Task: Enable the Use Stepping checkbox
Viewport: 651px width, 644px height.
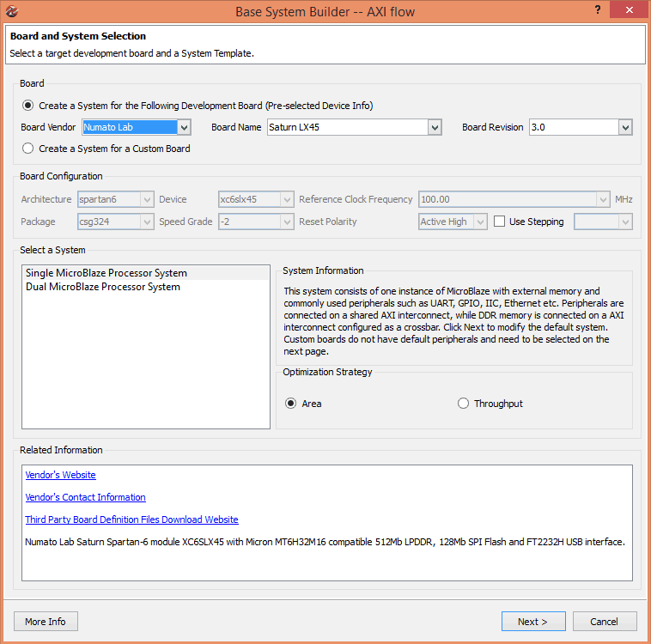Action: (499, 222)
